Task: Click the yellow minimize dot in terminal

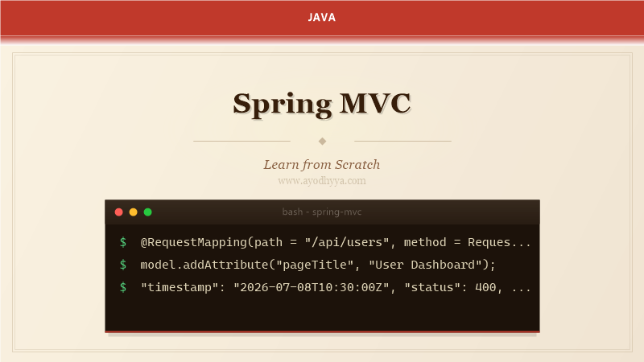Action: (133, 212)
